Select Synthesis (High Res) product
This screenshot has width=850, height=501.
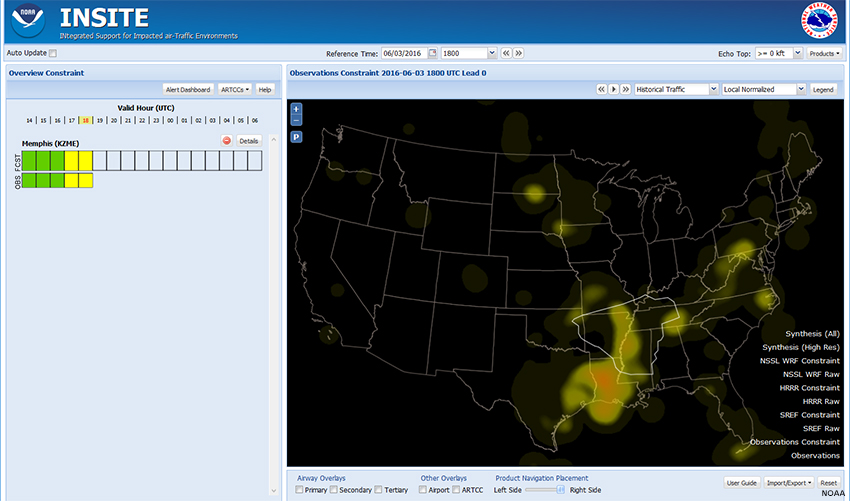click(801, 348)
